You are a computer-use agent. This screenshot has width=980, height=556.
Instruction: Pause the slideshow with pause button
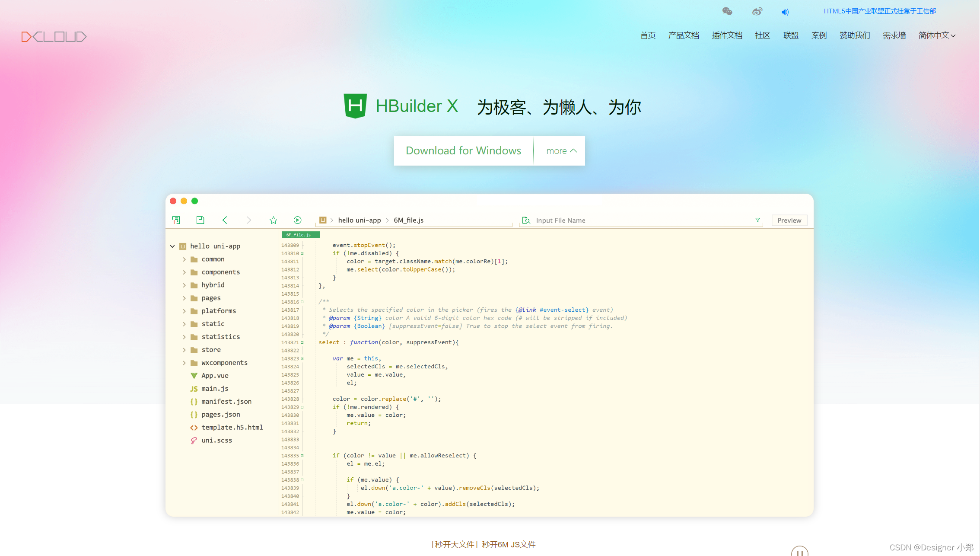[799, 552]
